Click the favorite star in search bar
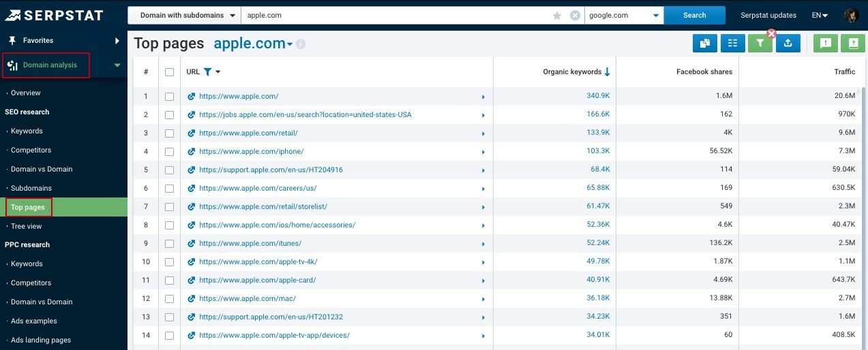The image size is (868, 350). point(557,15)
